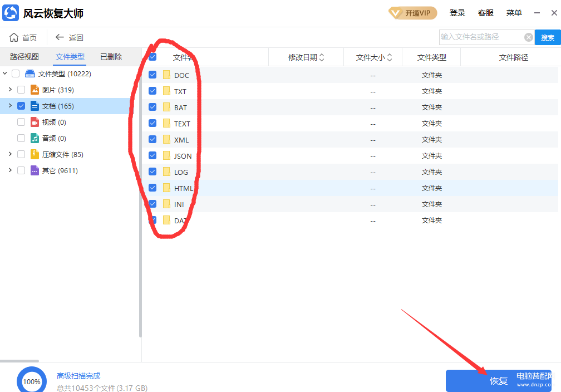Sort by 文件大小 using its arrows
Screen dimensions: 561x392
click(390, 57)
